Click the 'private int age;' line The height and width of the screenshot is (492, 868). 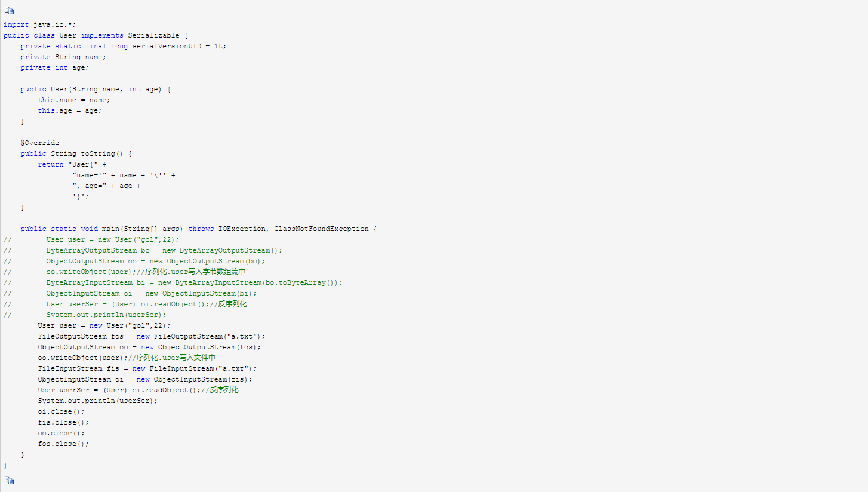[x=54, y=67]
